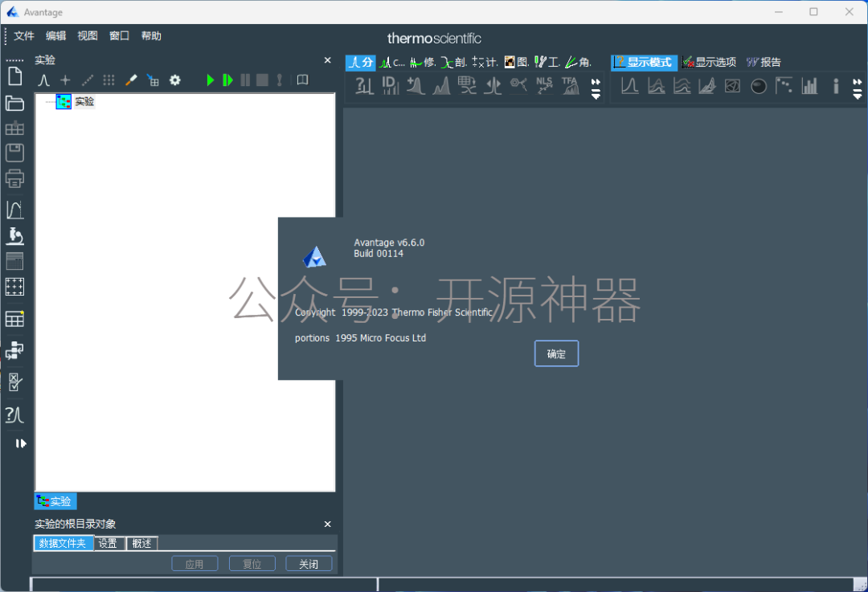Close the 实验 panel

pyautogui.click(x=327, y=60)
